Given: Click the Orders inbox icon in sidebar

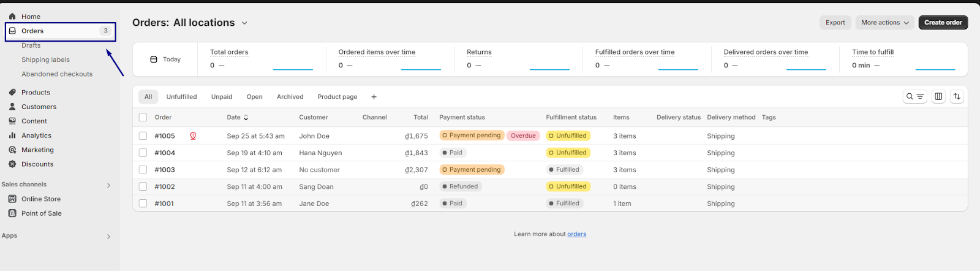Looking at the screenshot, I should (x=12, y=31).
